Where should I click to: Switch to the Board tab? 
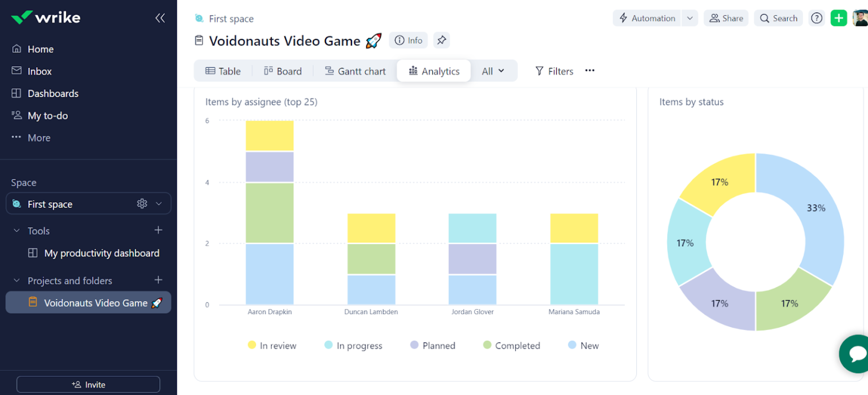pos(283,71)
